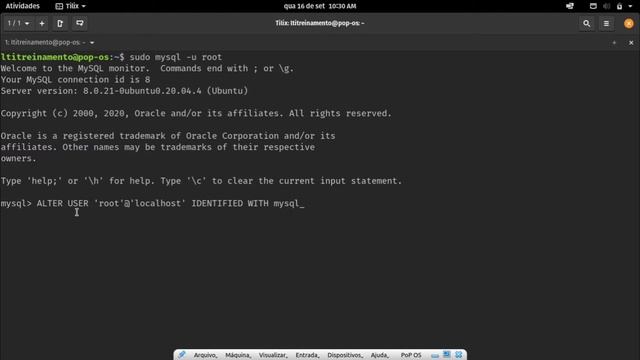Viewport: 640px width, 360px height.
Task: Open the Atividades overview
Action: click(x=22, y=6)
